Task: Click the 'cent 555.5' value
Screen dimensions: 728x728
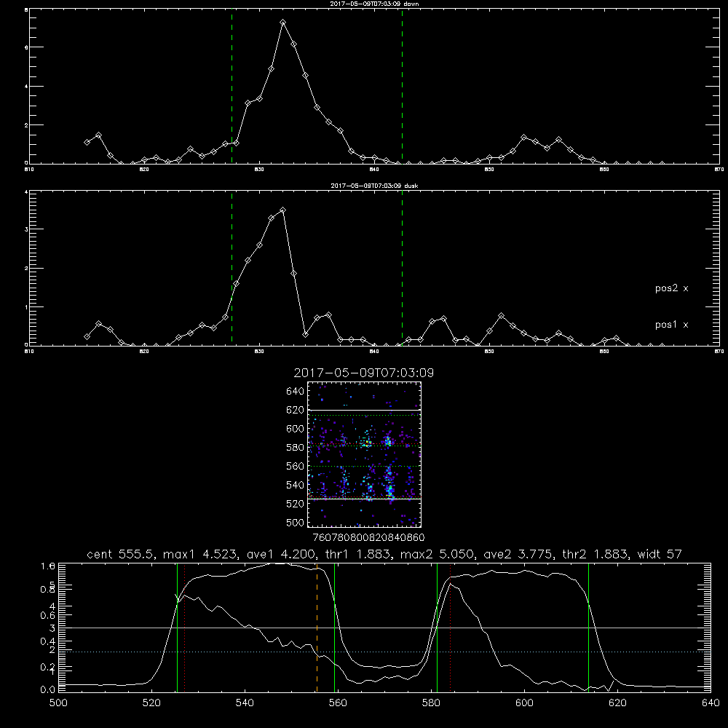Action: click(120, 554)
